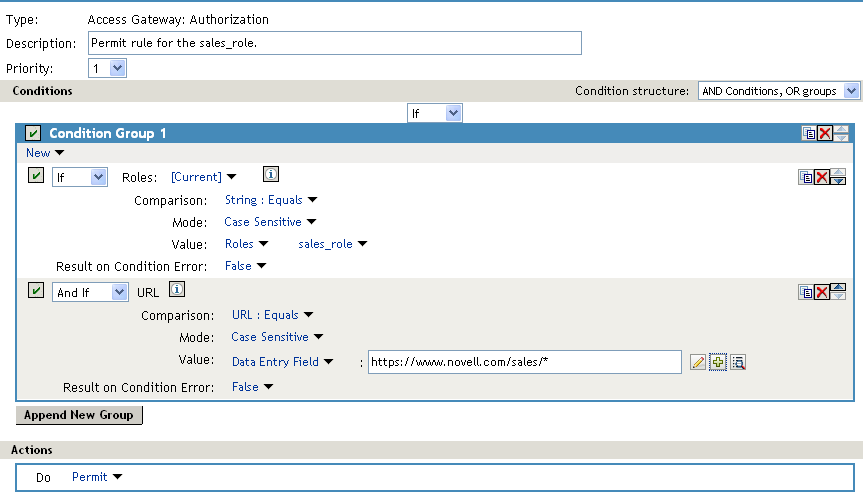Move the Roles condition down
Image resolution: width=863 pixels, height=492 pixels.
(x=839, y=181)
